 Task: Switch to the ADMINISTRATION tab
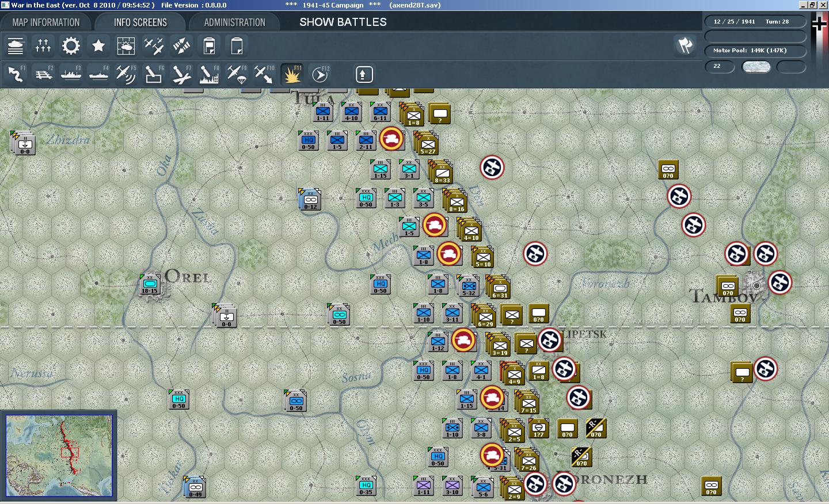click(x=235, y=22)
